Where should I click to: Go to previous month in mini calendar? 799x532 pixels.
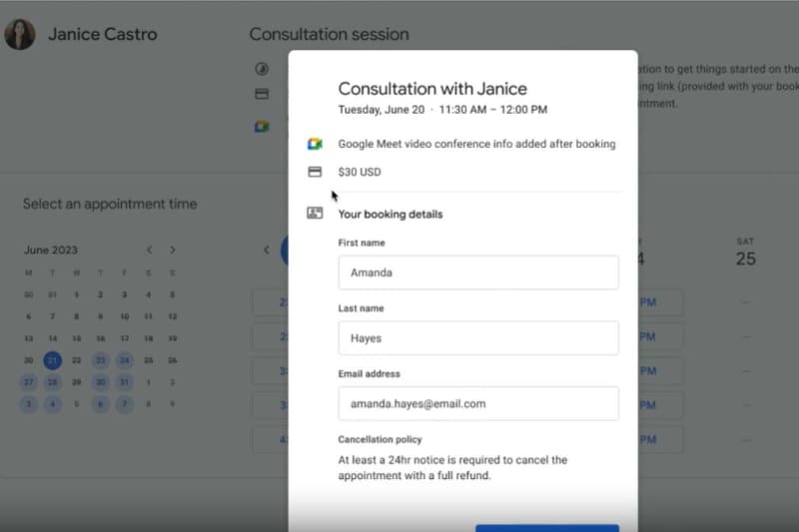pyautogui.click(x=149, y=250)
